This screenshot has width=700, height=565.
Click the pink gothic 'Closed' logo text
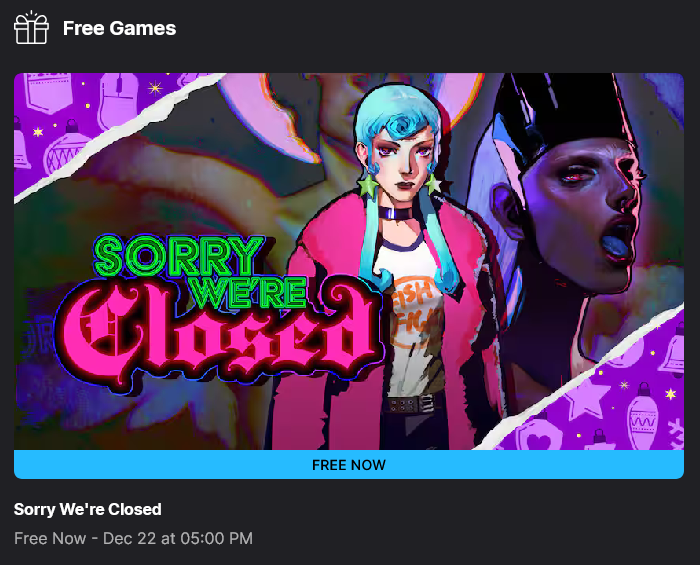pos(219,337)
